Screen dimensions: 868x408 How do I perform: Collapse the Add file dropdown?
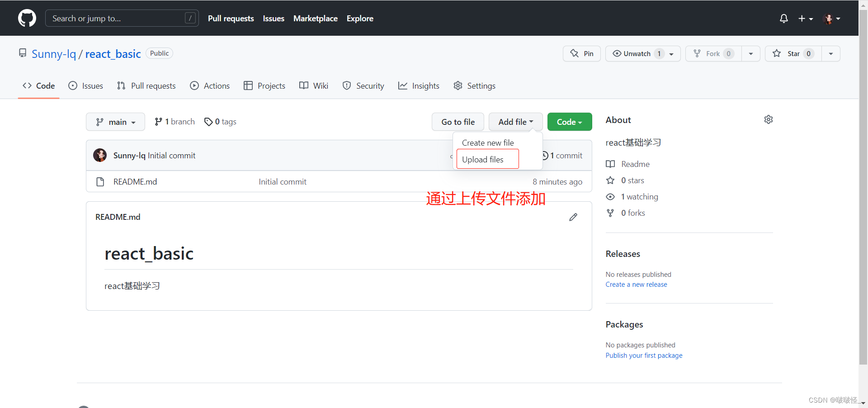(516, 122)
